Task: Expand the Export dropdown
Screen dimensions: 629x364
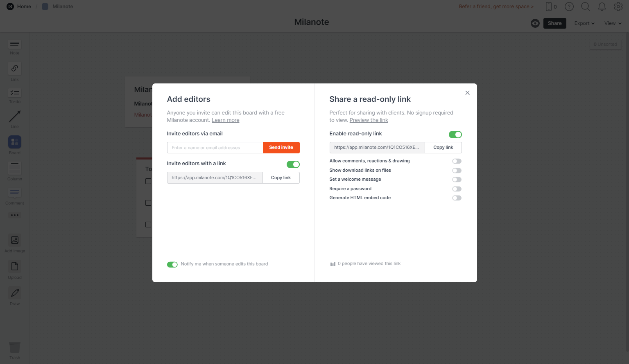Action: 584,23
